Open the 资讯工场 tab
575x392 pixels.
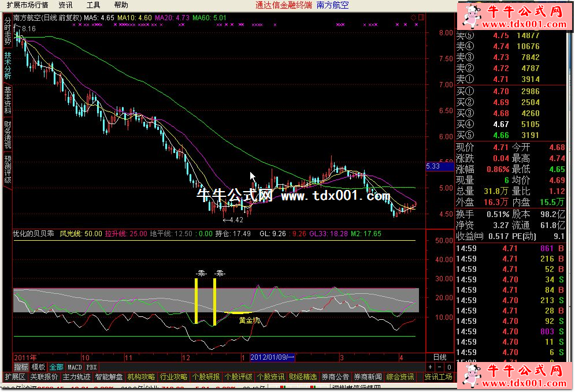pos(438,376)
